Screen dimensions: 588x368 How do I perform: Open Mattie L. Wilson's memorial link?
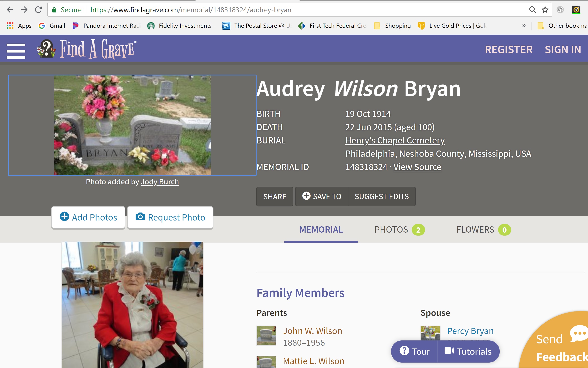click(314, 361)
